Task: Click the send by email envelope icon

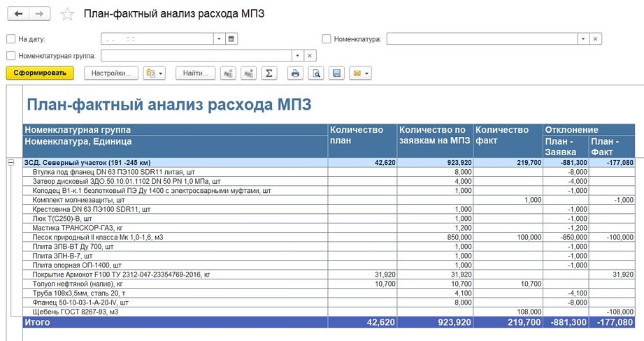Action: 360,73
